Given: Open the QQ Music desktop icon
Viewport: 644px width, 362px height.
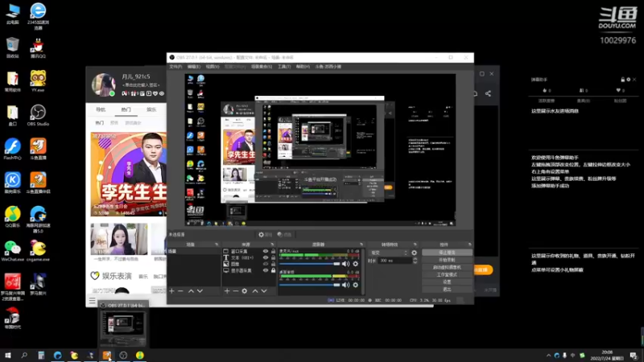Looking at the screenshot, I should tap(12, 216).
